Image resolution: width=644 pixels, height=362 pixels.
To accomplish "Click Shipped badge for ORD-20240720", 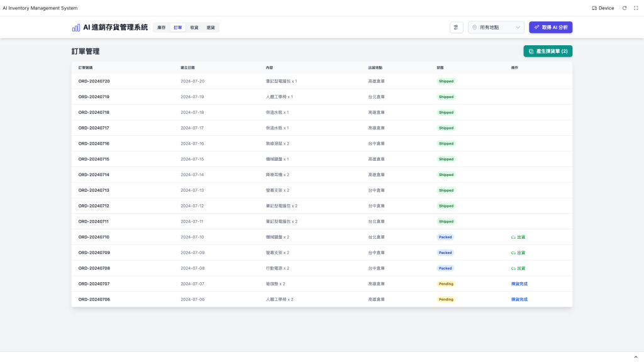I will click(x=446, y=81).
